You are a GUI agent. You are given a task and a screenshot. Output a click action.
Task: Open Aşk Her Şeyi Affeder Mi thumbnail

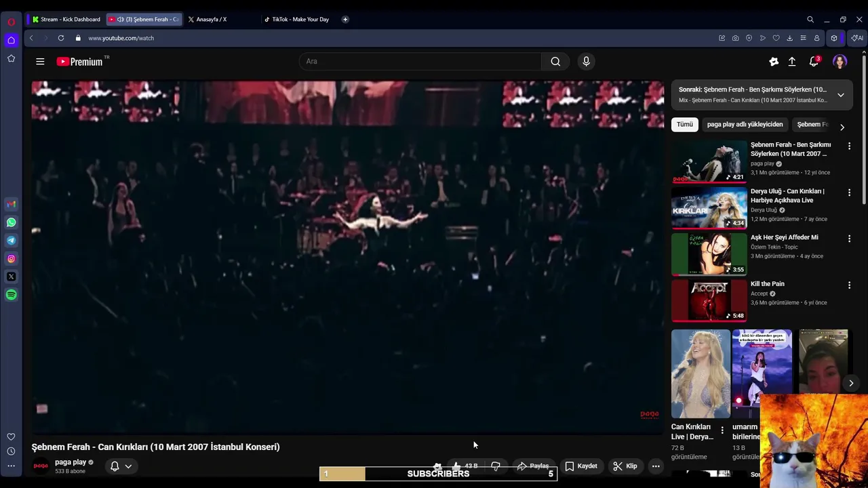pyautogui.click(x=709, y=254)
